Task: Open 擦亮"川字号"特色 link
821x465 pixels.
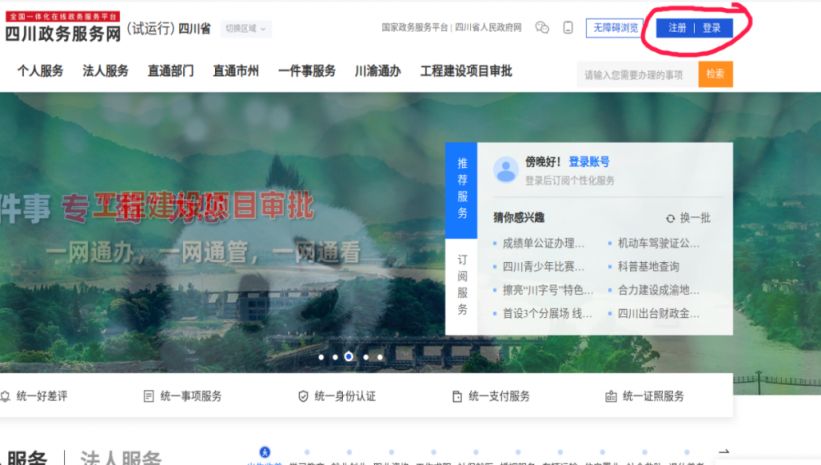Action: [x=548, y=290]
